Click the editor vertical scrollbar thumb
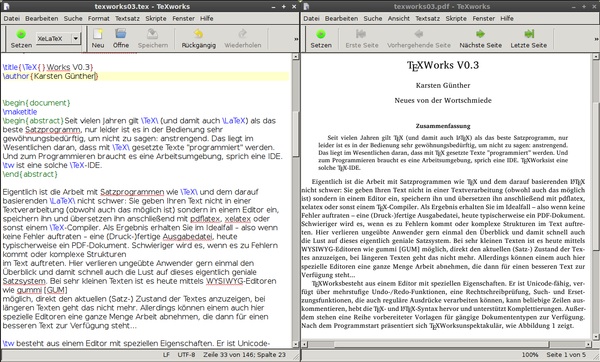The width and height of the screenshot is (600, 362). coord(295,134)
